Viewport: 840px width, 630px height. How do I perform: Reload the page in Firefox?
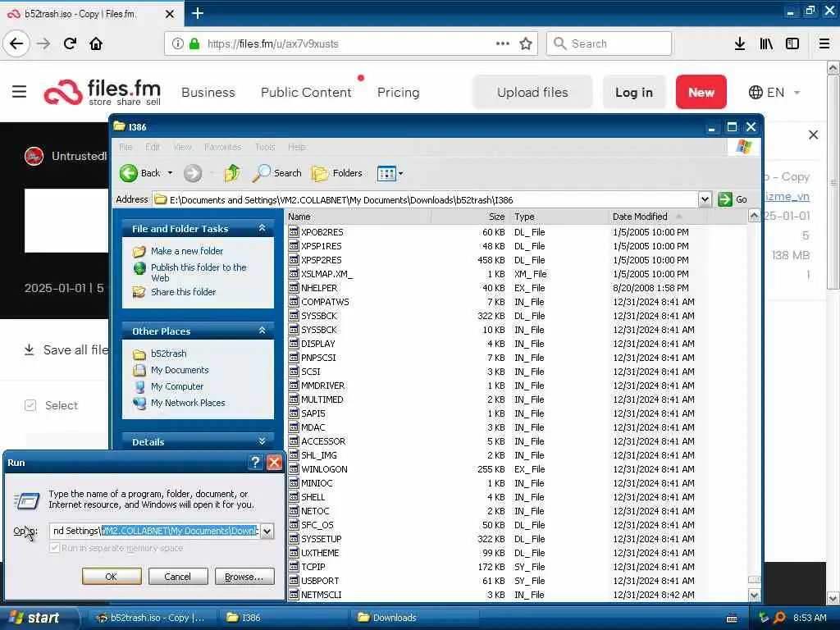pos(70,43)
